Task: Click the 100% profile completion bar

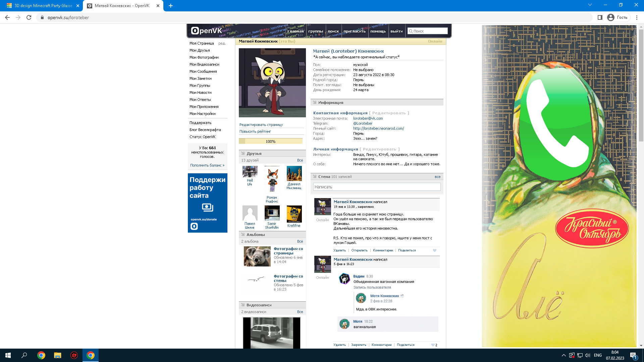Action: [x=270, y=141]
